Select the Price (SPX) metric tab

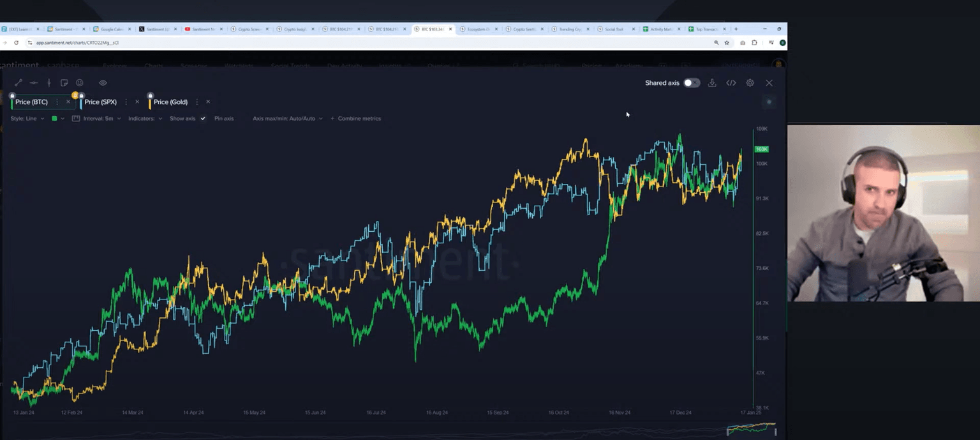(x=100, y=102)
